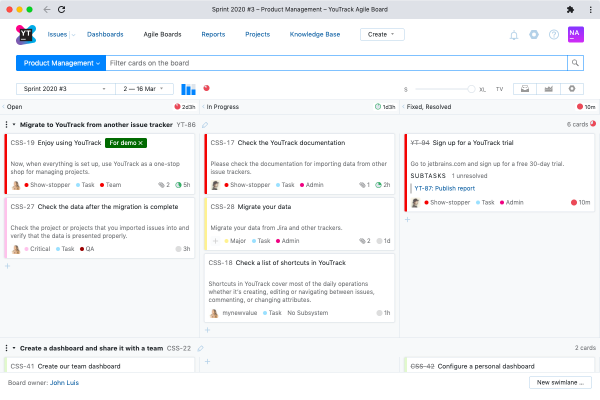Viewport: 600px width, 400px height.
Task: Collapse the Migrate to YouTrack swimlane
Action: (14, 125)
